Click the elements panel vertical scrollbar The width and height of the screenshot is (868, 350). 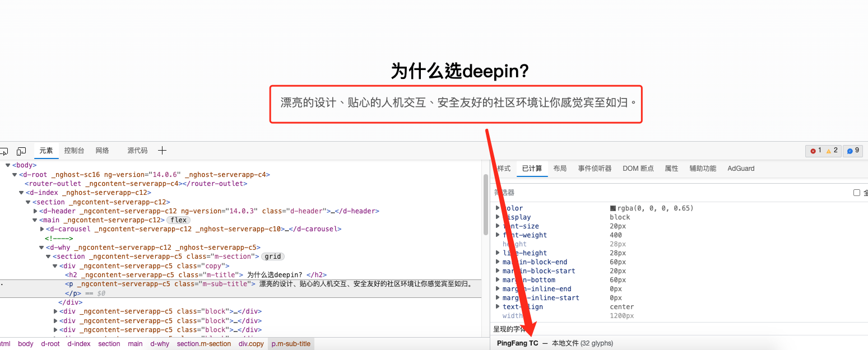tap(486, 204)
